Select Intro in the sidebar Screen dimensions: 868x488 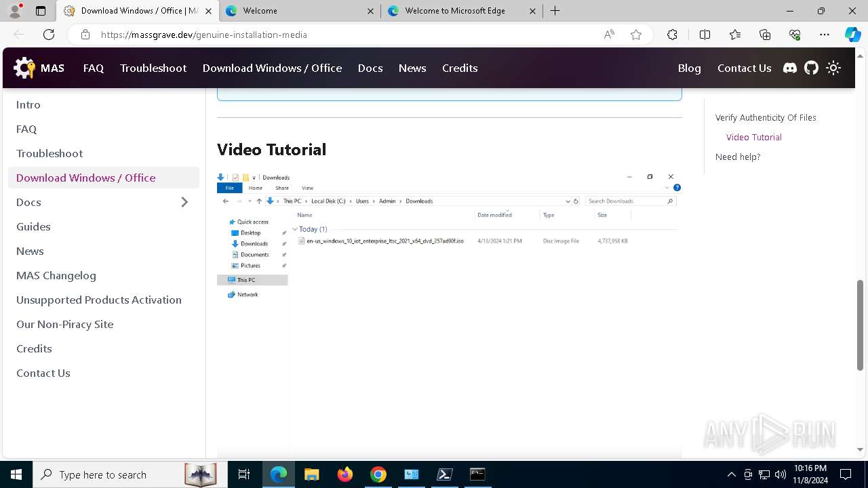pyautogui.click(x=104, y=104)
